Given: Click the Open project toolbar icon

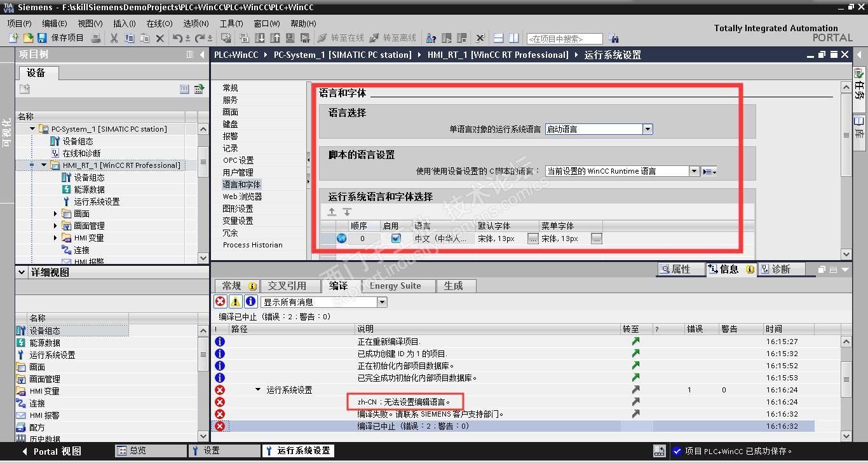Looking at the screenshot, I should [28, 38].
